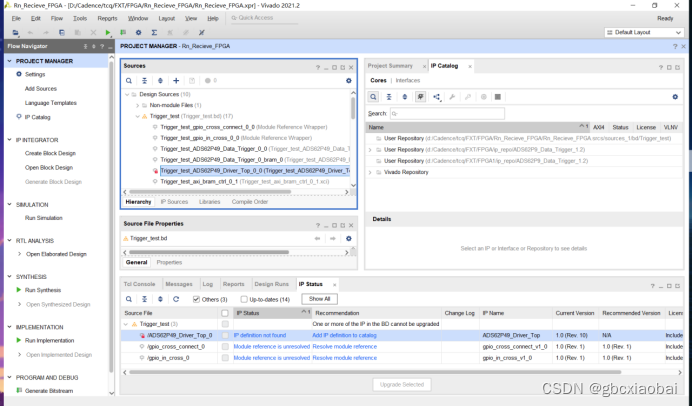Collapse all rows in IP Status
Viewport: 692px width, 407px height.
tap(144, 299)
